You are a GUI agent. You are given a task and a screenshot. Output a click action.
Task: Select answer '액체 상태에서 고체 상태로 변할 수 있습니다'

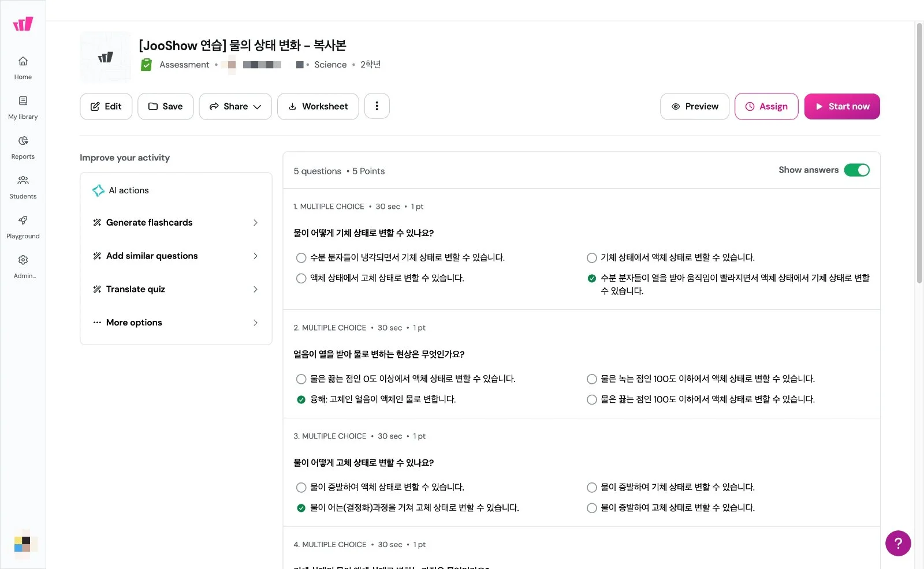coord(380,278)
